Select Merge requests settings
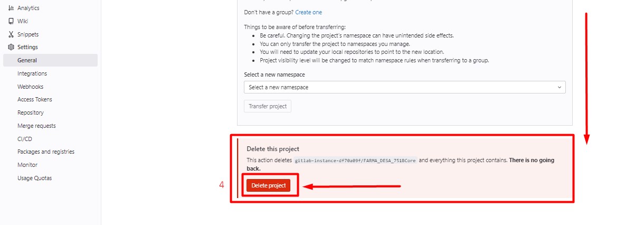 36,126
